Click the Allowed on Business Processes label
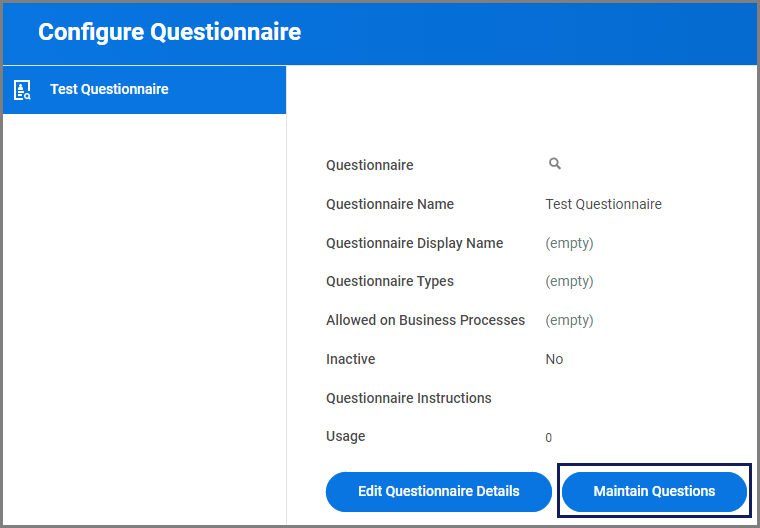This screenshot has width=760, height=528. coord(425,320)
